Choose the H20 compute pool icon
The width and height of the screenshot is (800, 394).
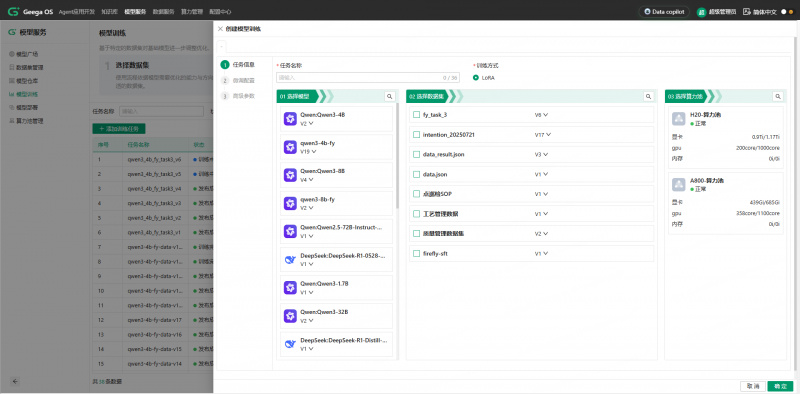(679, 119)
